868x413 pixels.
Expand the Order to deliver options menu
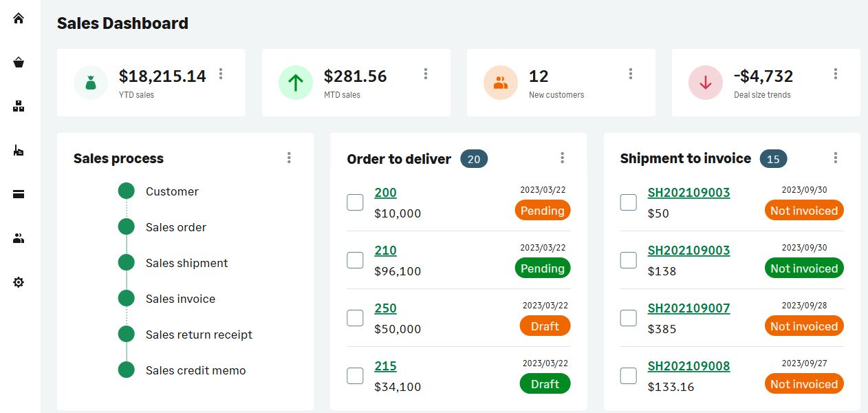point(562,158)
